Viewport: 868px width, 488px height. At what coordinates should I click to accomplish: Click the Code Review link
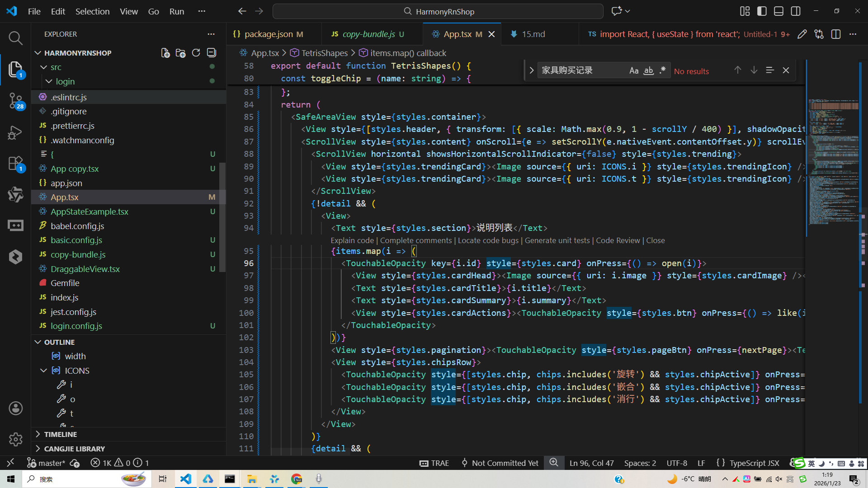(x=618, y=240)
